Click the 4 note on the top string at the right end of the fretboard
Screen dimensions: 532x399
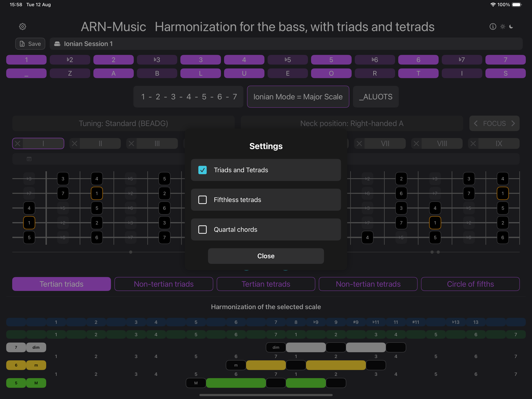(503, 179)
